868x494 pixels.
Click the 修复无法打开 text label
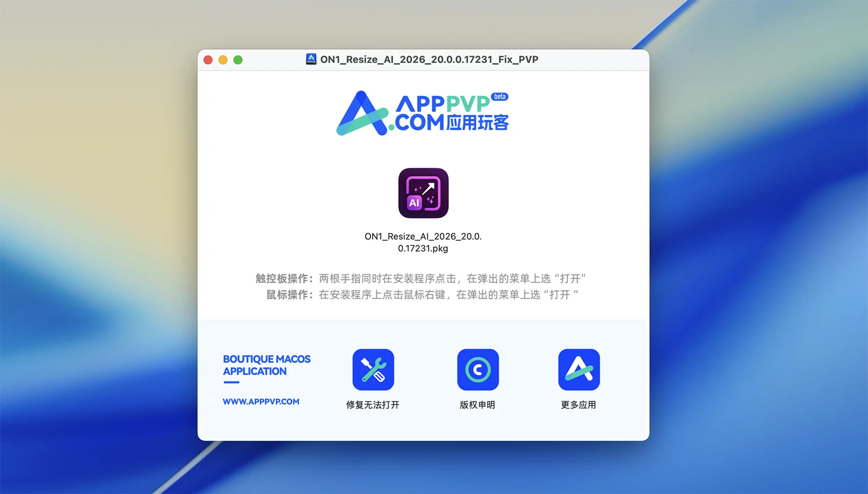[372, 405]
